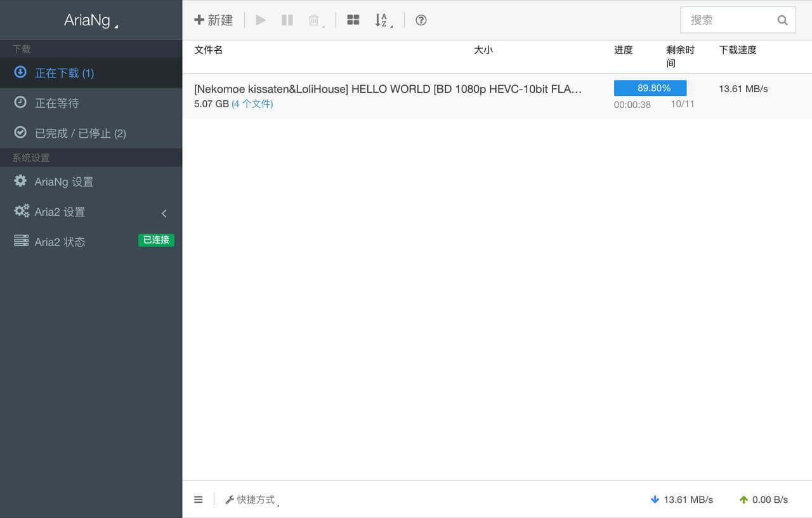The width and height of the screenshot is (812, 518).
Task: Click the 新建 new task button
Action: click(214, 20)
